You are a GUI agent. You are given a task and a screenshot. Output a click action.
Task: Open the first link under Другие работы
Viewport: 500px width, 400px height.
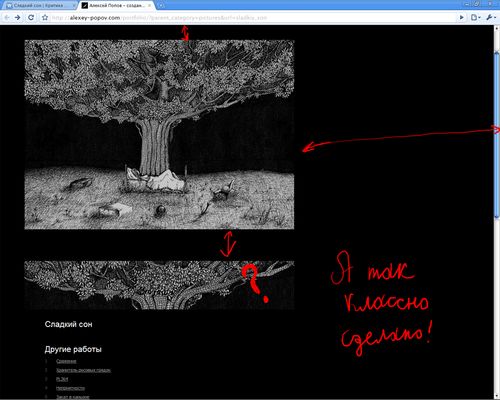point(66,361)
